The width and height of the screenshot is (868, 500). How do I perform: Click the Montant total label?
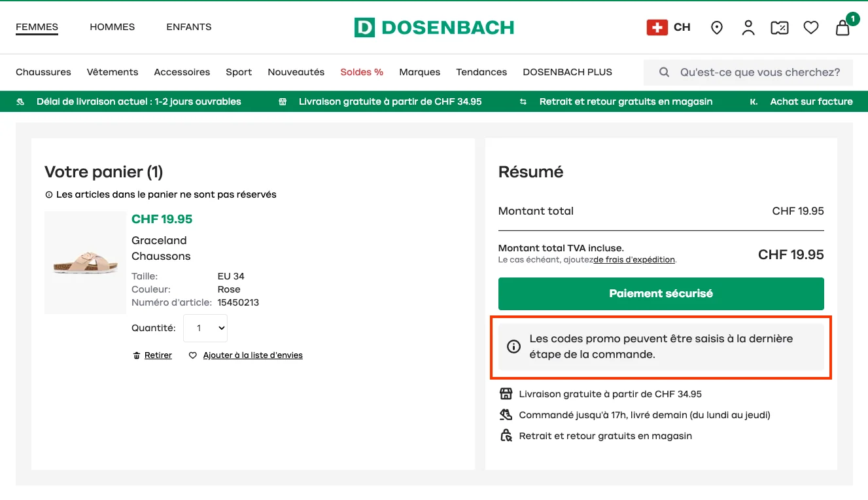coord(536,211)
